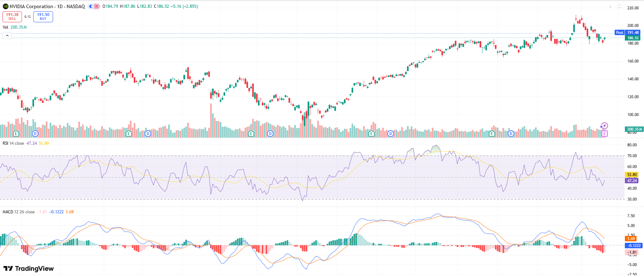Click the green 186.52 last price label
Viewport: 644px width, 277px height.
click(633, 38)
